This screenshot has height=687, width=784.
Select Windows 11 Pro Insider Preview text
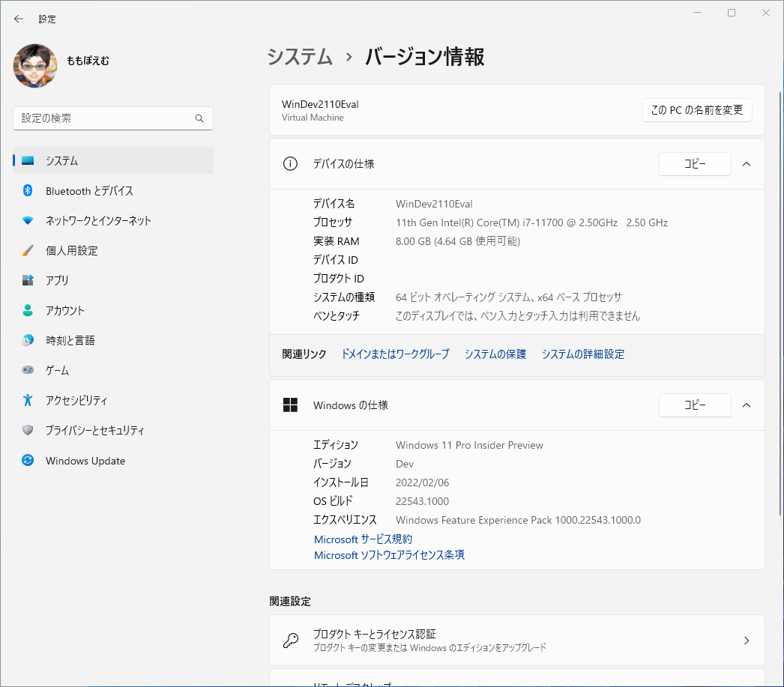(x=469, y=445)
